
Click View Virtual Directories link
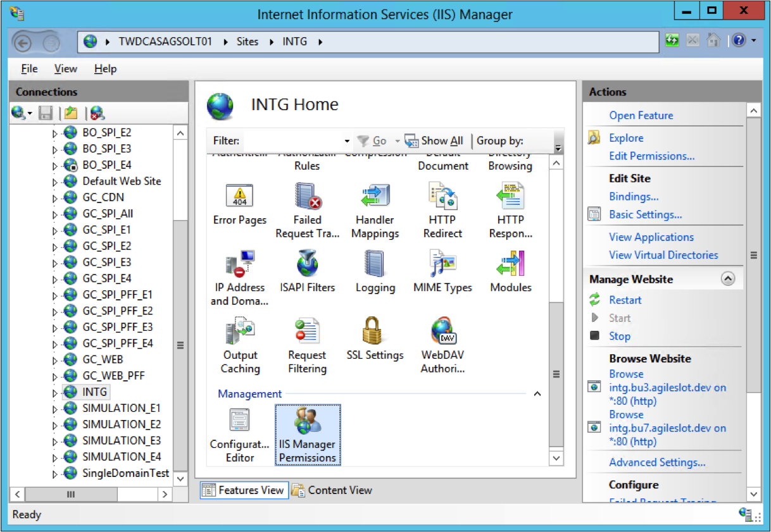[663, 255]
